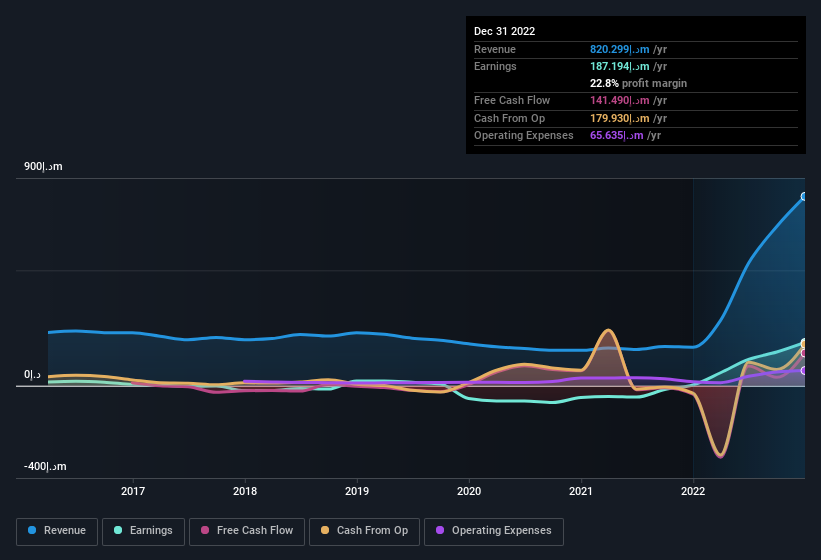
Task: Click the Dec 31 2022 tooltip date
Action: click(x=504, y=31)
